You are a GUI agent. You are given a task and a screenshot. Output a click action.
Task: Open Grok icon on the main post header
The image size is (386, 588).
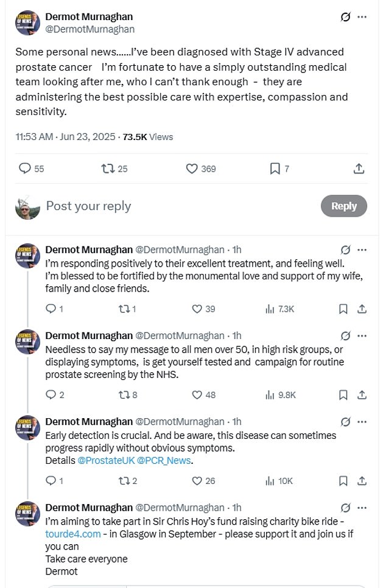[x=345, y=17]
